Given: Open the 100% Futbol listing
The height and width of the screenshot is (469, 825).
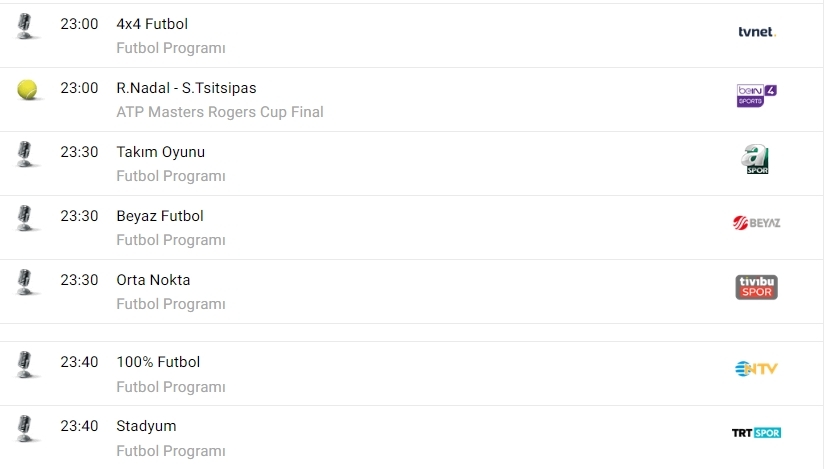Looking at the screenshot, I should coord(158,362).
